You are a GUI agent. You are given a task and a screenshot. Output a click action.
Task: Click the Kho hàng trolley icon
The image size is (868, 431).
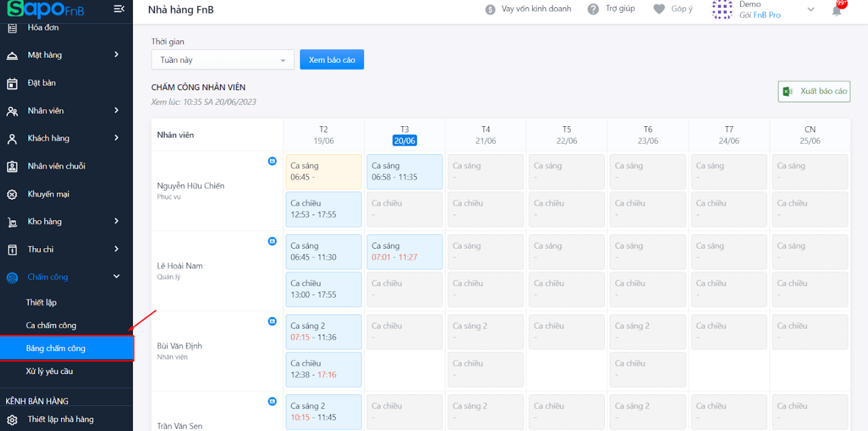[12, 222]
